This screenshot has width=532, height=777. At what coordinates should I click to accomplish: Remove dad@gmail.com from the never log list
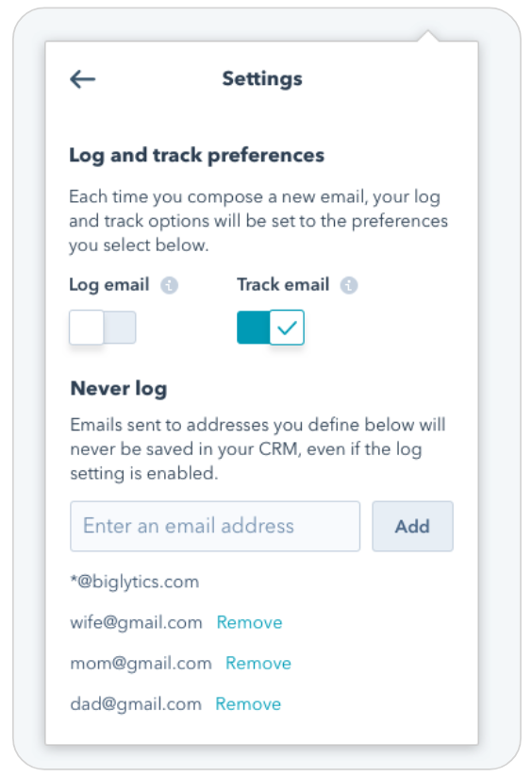point(248,703)
